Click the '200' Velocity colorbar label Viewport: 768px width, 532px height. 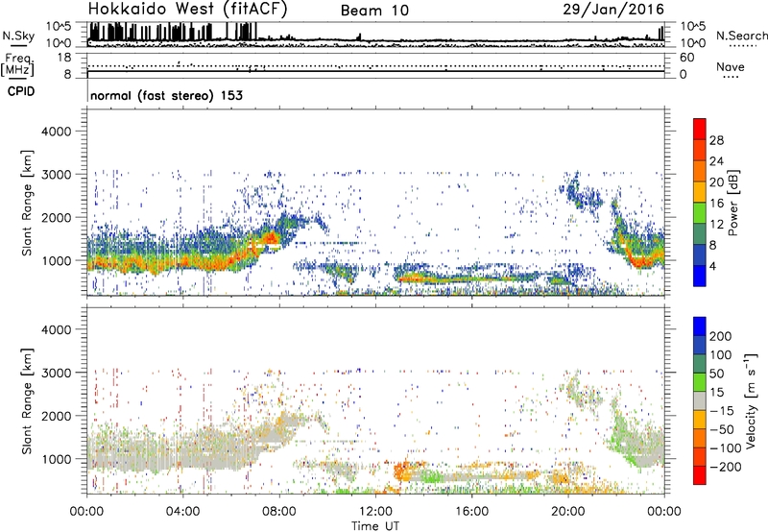[721, 336]
